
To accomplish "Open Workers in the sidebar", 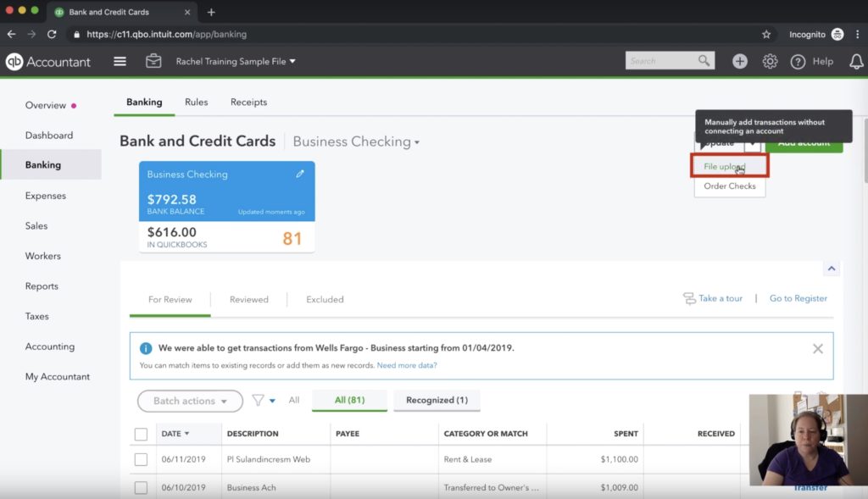I will (x=42, y=256).
